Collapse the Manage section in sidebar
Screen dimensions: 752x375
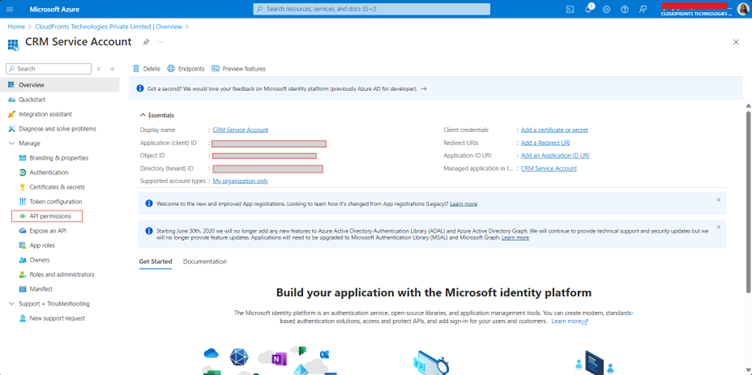point(12,143)
